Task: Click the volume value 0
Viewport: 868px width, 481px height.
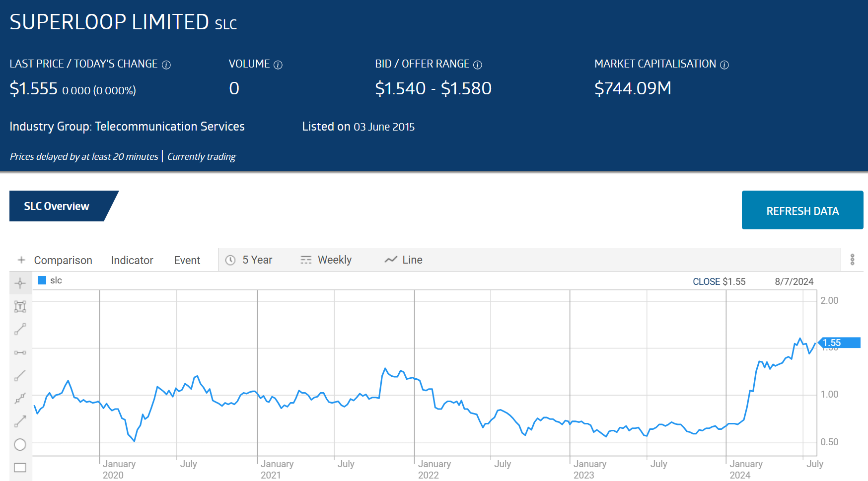Action: [x=234, y=88]
